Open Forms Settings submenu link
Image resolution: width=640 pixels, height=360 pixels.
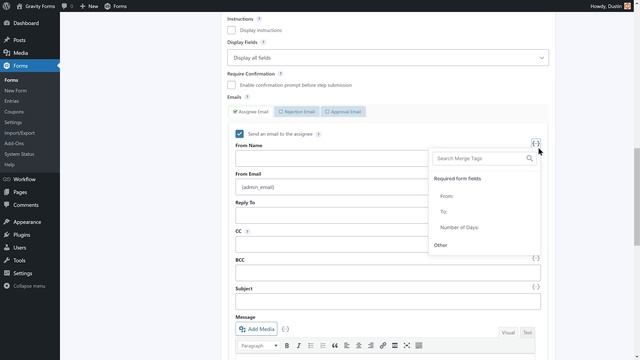[x=13, y=122]
